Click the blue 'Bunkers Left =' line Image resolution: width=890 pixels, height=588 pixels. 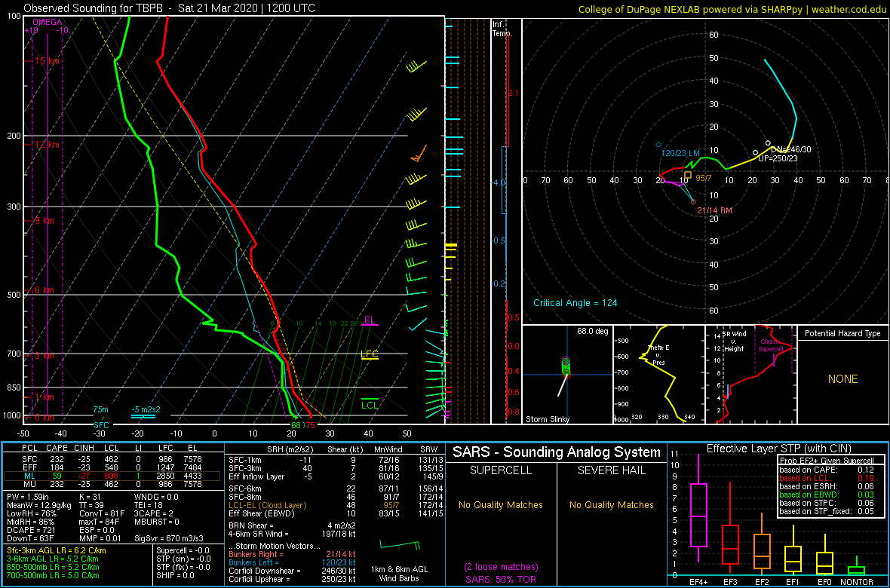(x=256, y=562)
